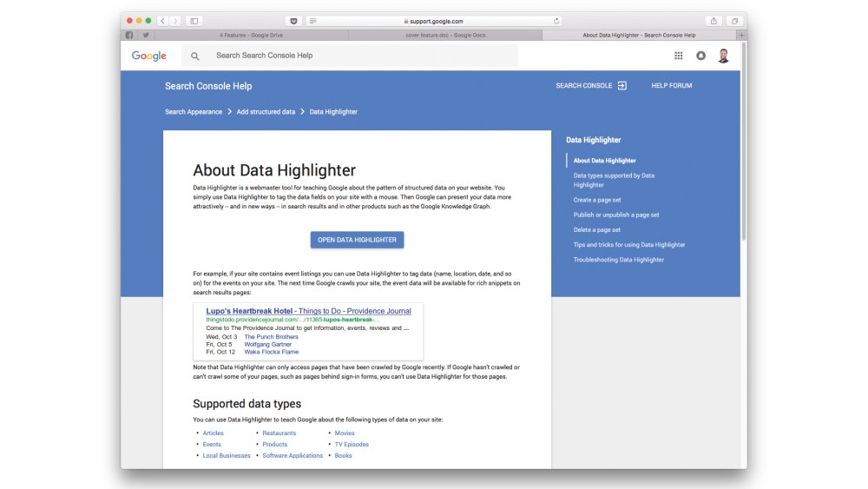Image resolution: width=868 pixels, height=489 pixels.
Task: Click the Data Highlighter sidebar heading
Action: pos(594,140)
